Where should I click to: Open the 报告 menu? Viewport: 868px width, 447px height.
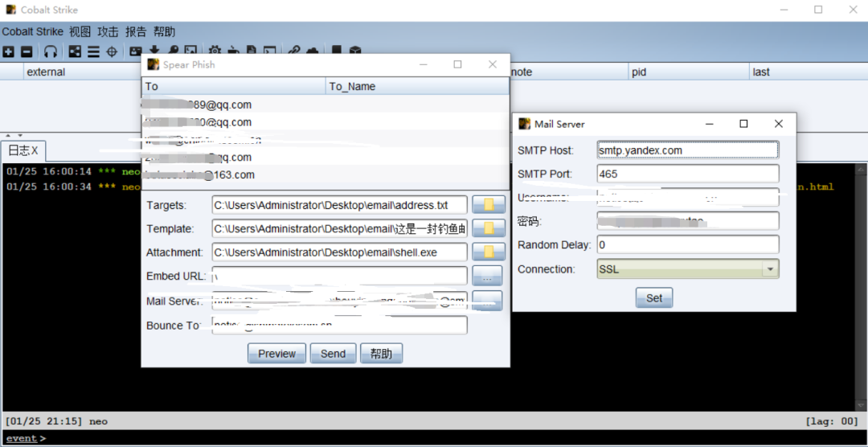tap(136, 31)
